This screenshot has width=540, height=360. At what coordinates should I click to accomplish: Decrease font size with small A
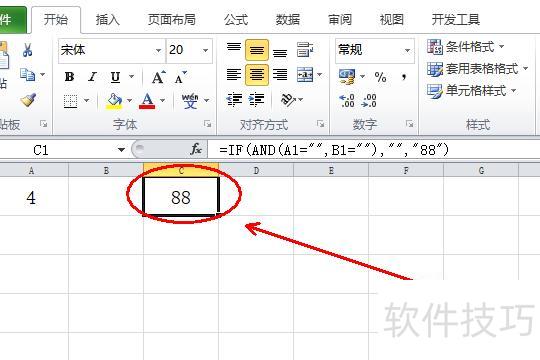tap(180, 77)
